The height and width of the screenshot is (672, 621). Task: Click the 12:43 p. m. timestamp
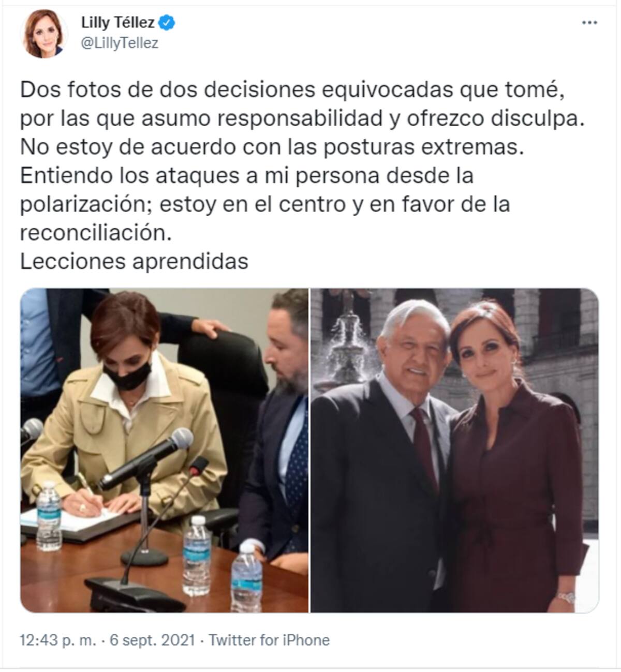[58, 640]
